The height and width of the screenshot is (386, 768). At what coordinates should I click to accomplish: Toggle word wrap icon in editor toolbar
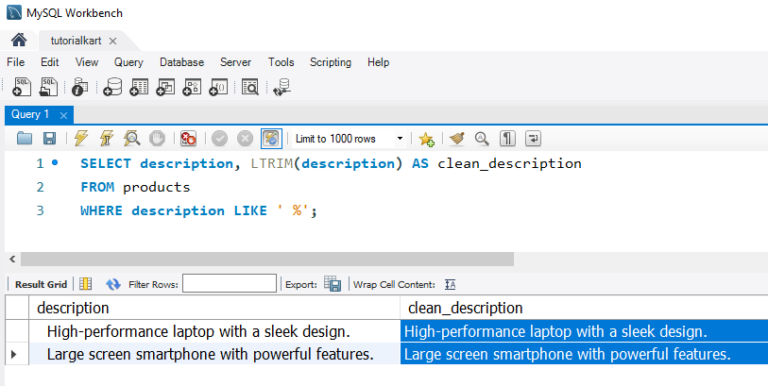533,139
